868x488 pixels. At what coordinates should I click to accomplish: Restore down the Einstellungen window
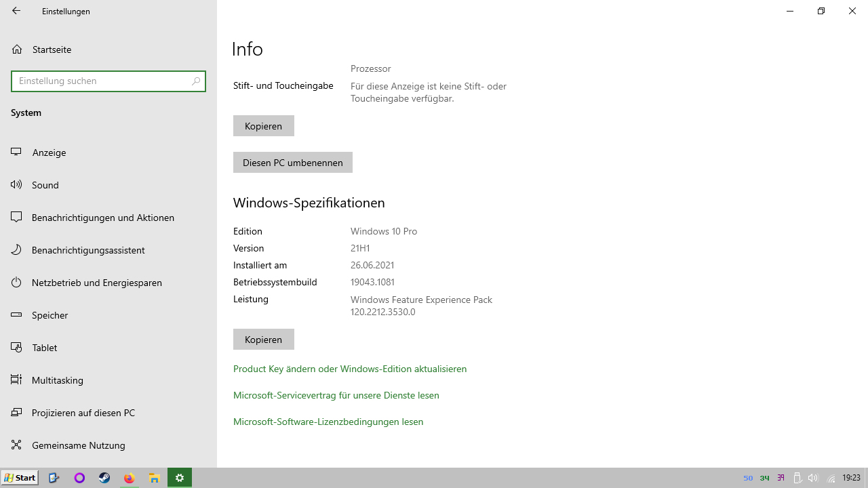(821, 11)
